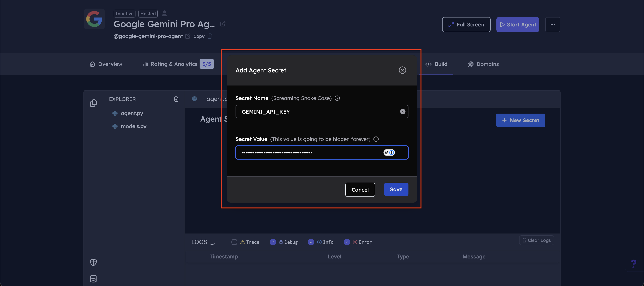Enable the Trace log filter
Screen dimensions: 644x286
pyautogui.click(x=234, y=242)
